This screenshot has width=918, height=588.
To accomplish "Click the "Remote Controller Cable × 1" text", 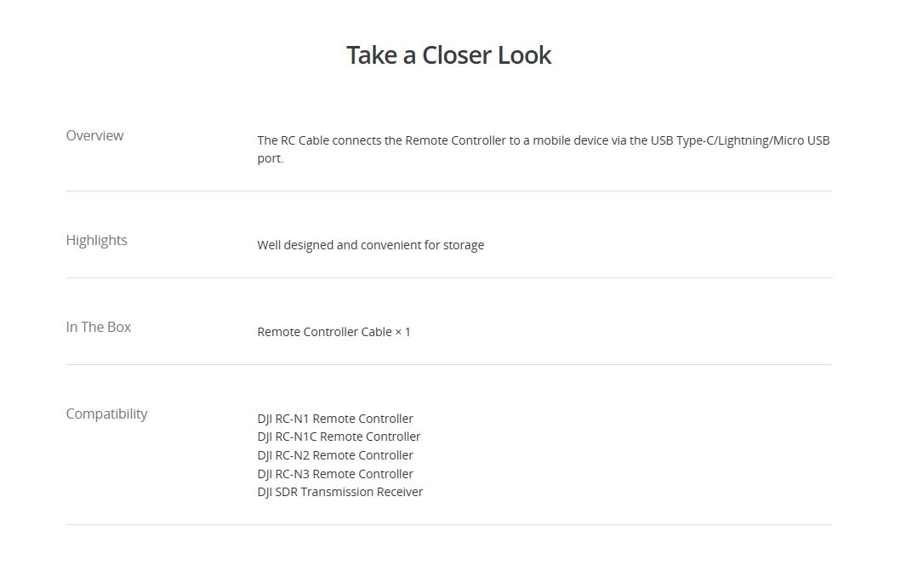I will [334, 332].
